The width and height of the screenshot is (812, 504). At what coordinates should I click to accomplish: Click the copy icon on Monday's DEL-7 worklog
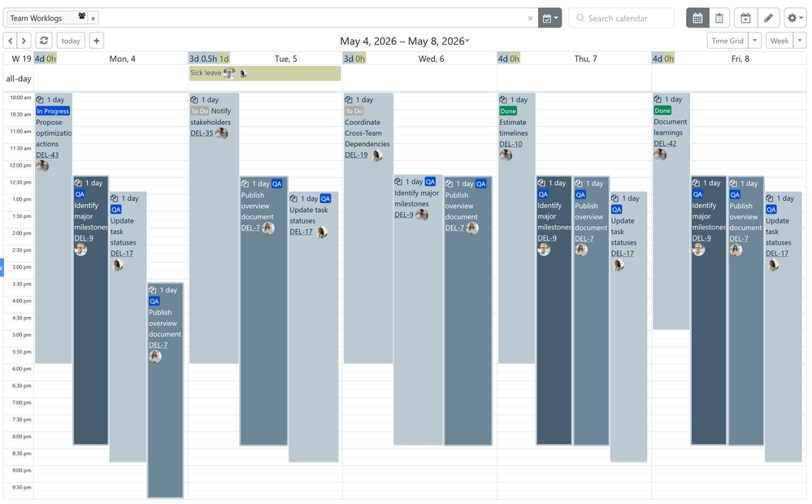(153, 290)
